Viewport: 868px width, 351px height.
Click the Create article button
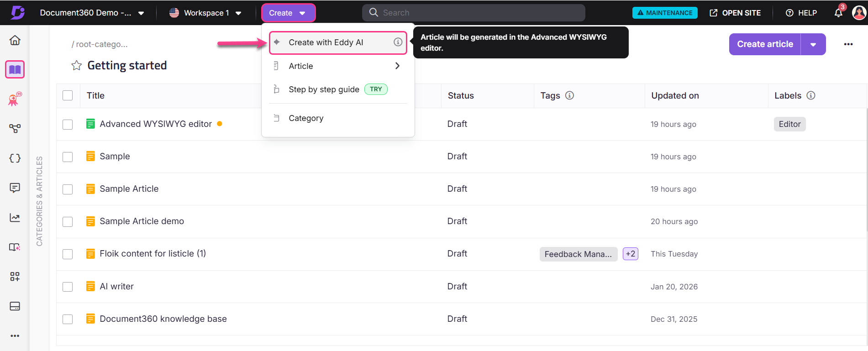(765, 44)
